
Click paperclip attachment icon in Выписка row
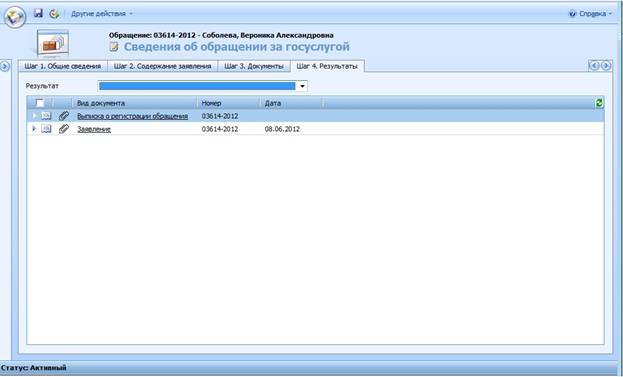[x=64, y=116]
